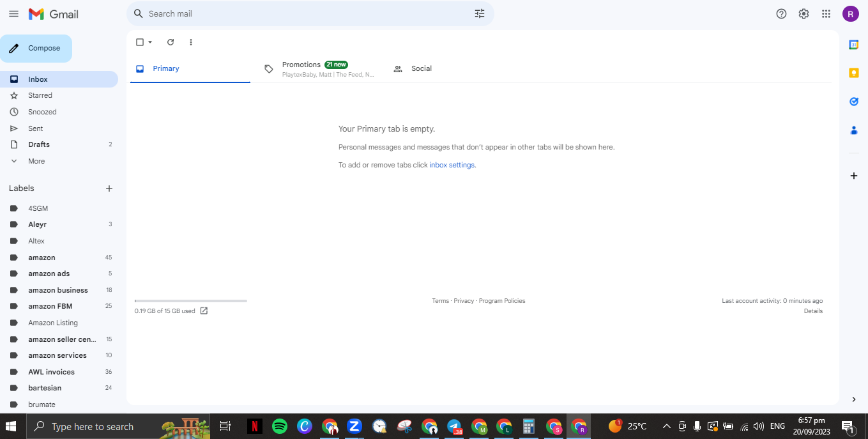Viewport: 868px width, 439px height.
Task: Open the amazon services label
Action: tap(59, 355)
